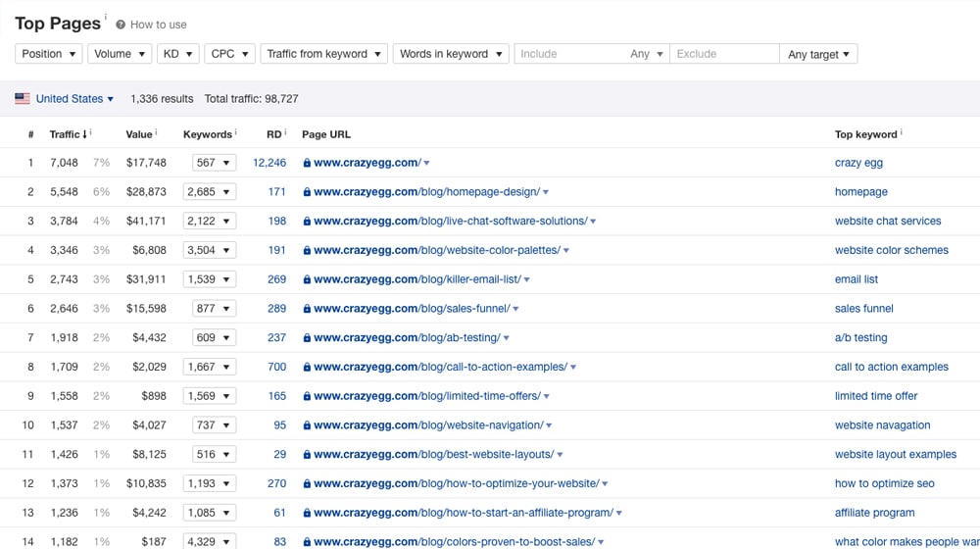This screenshot has width=980, height=549.
Task: Click into the Include keyword field
Action: tap(571, 54)
